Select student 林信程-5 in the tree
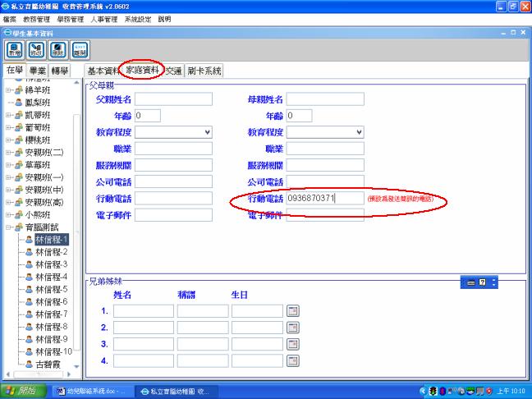Image resolution: width=532 pixels, height=399 pixels. coord(53,289)
